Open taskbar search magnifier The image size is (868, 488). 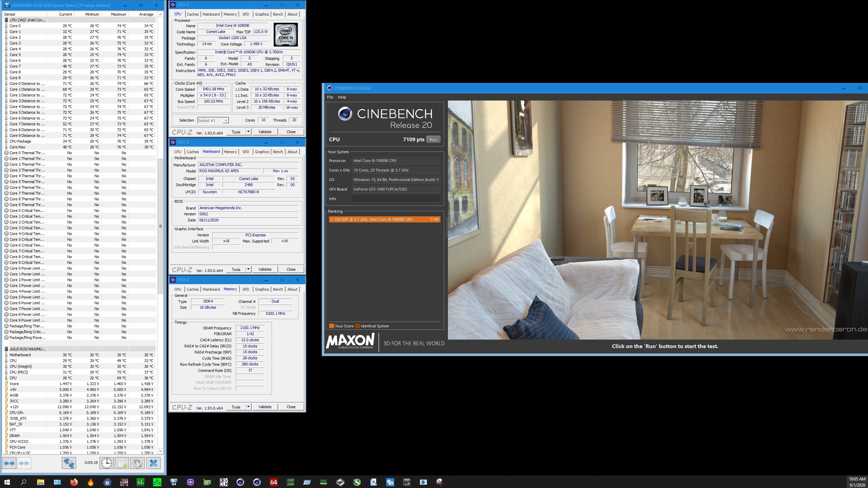(x=23, y=482)
